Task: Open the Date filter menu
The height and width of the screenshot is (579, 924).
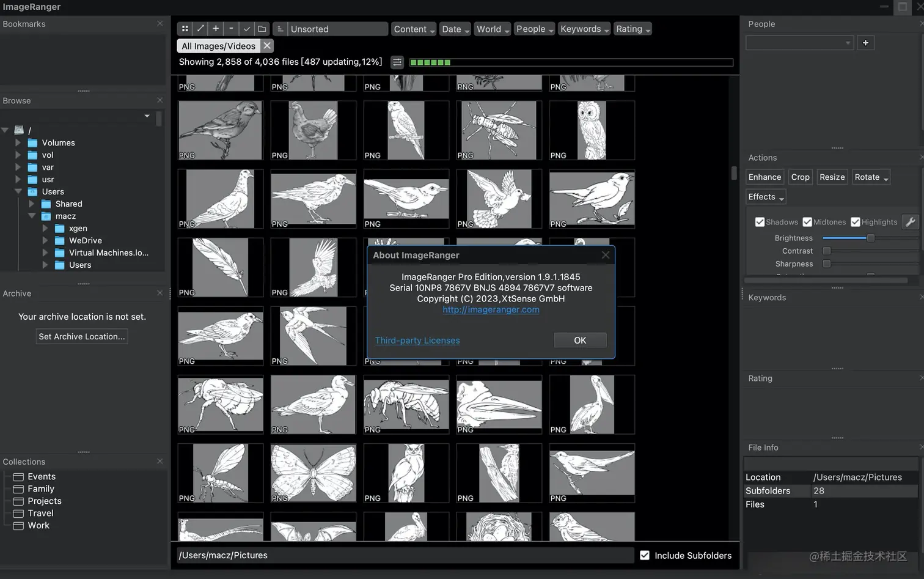Action: 455,29
